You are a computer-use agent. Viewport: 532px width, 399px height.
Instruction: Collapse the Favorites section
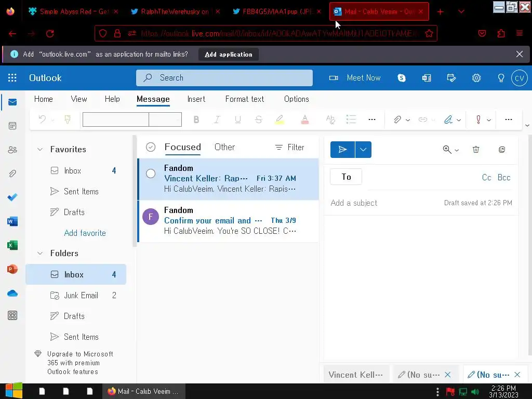point(40,149)
